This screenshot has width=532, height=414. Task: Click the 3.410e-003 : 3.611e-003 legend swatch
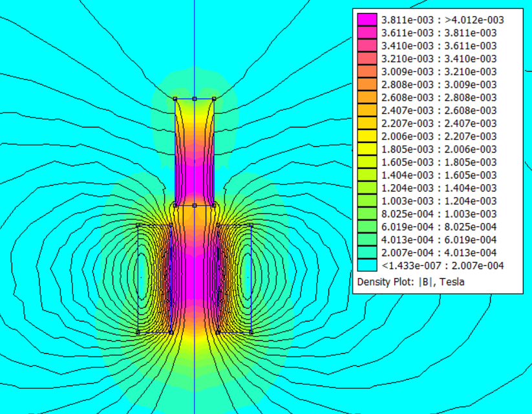367,45
